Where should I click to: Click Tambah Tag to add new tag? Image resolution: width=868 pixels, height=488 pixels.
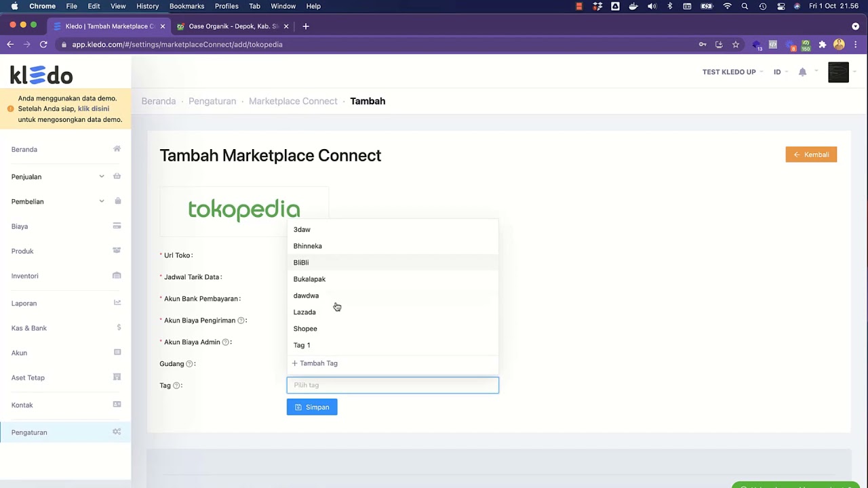tap(315, 363)
